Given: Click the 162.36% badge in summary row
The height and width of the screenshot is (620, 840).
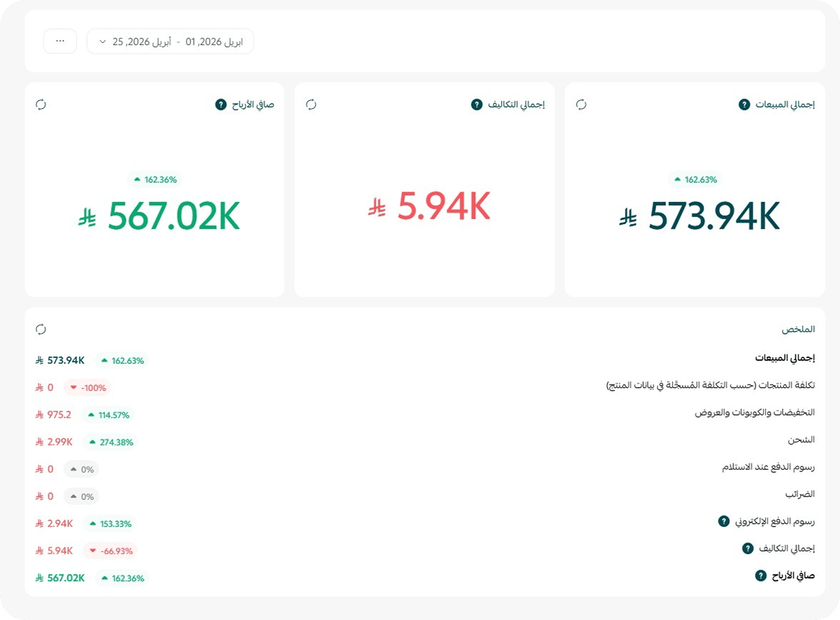Looking at the screenshot, I should click(123, 578).
